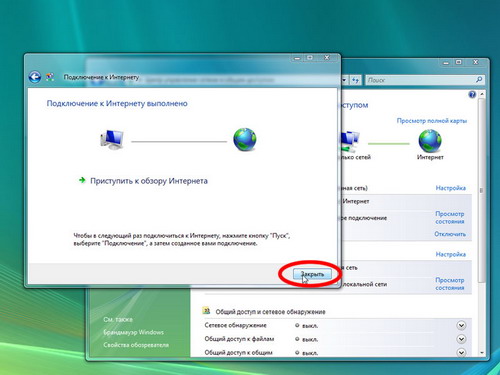Expand the Общий доступ к файлам chevron

point(461,339)
